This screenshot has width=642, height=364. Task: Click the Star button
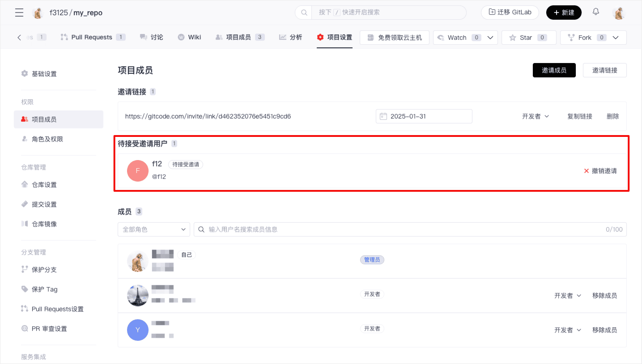pos(528,38)
